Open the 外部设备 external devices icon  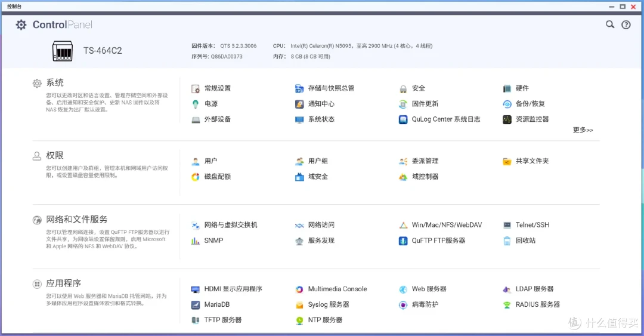(196, 120)
